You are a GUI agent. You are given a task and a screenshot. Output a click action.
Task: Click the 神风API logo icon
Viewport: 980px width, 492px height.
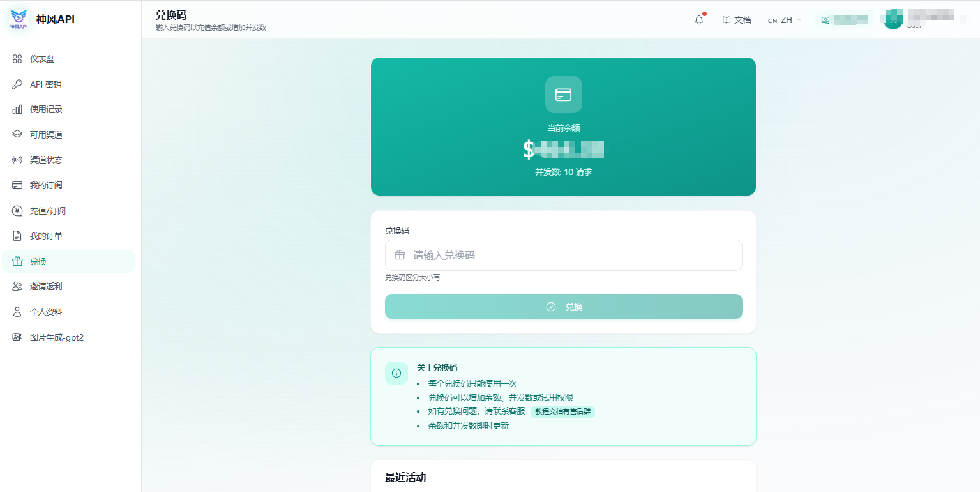[19, 19]
